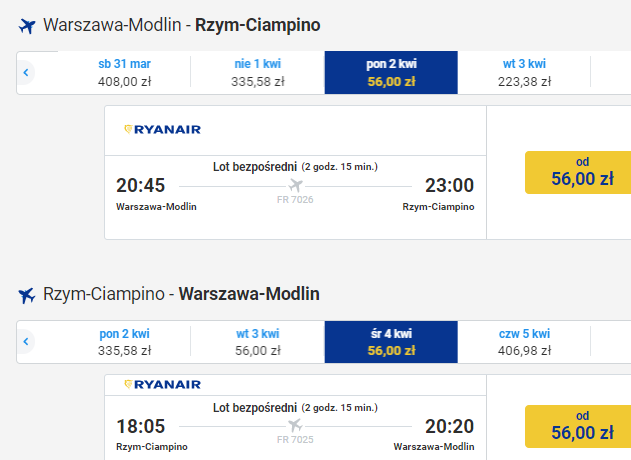Select outbound date nie 1 kwi

[258, 72]
